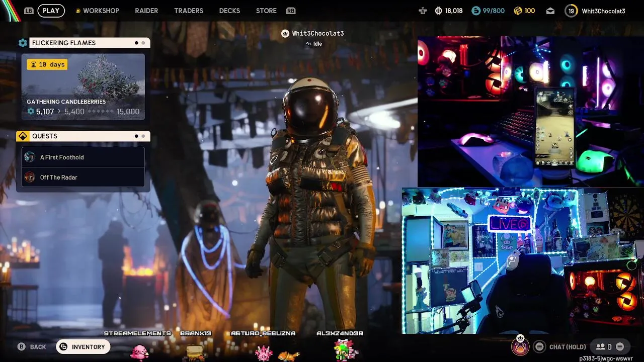Select the second page dot of Quests

[x=143, y=136]
